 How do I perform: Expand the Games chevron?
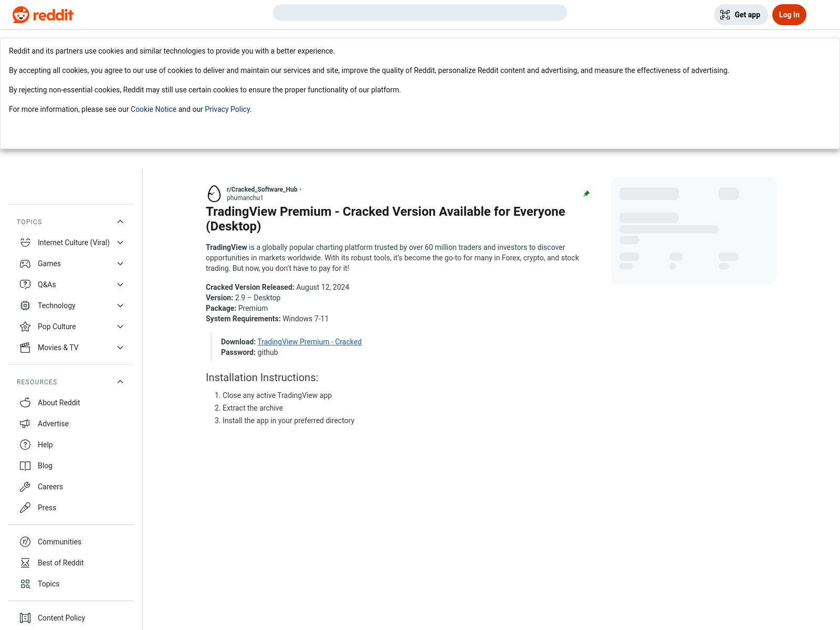[120, 264]
